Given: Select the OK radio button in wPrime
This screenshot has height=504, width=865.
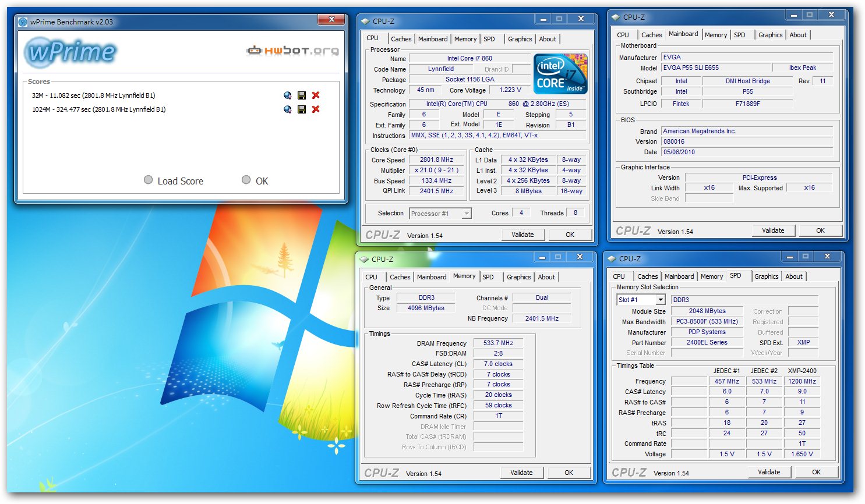Looking at the screenshot, I should coord(246,180).
